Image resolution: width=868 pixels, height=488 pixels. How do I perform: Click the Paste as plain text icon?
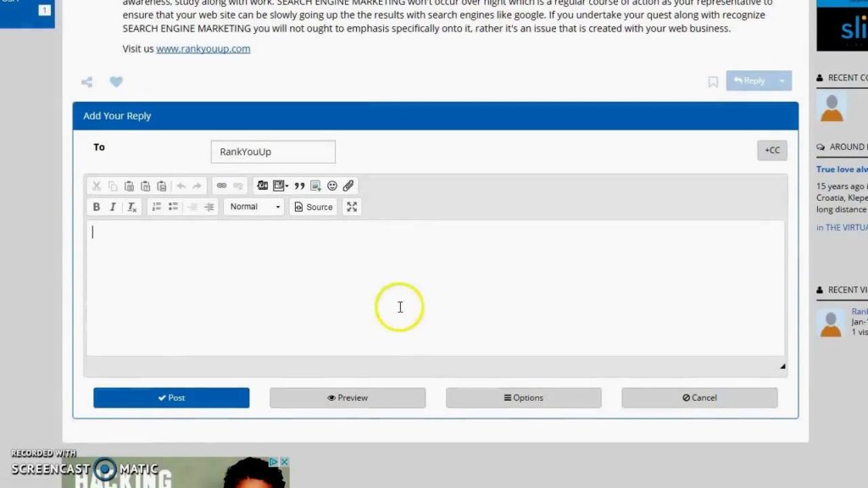click(x=146, y=186)
